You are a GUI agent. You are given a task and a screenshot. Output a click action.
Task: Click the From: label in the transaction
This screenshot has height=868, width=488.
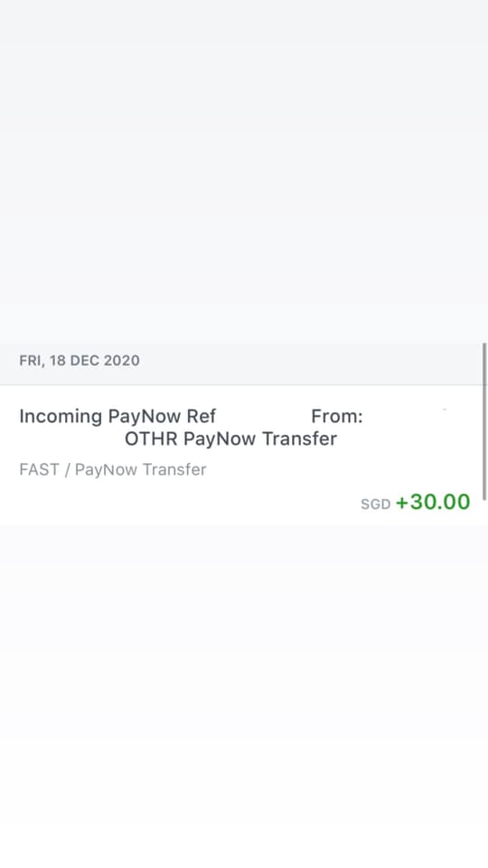point(337,416)
